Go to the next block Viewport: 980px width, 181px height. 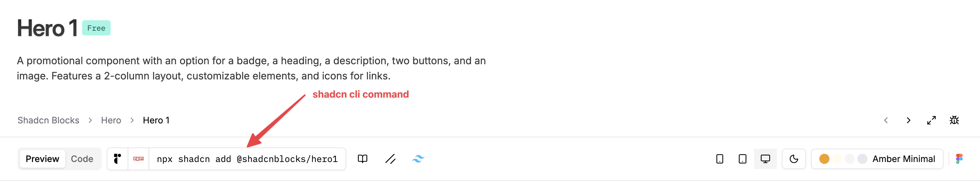pos(908,120)
